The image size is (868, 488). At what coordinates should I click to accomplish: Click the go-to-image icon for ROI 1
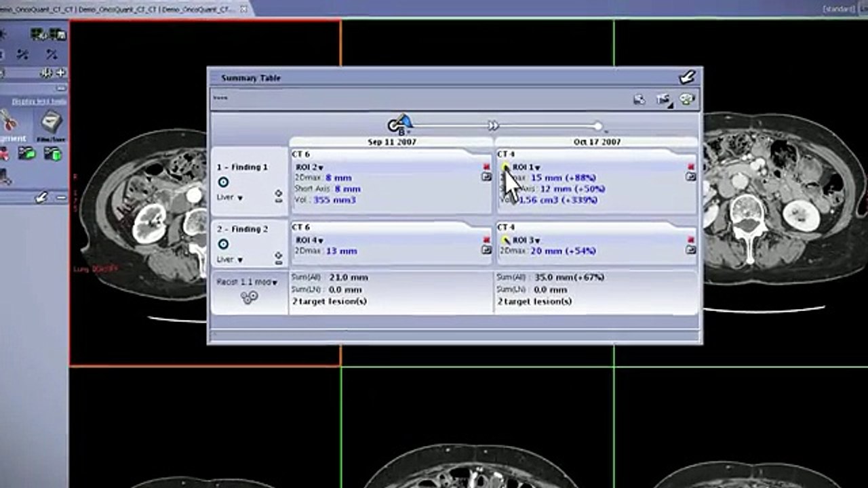coord(691,176)
